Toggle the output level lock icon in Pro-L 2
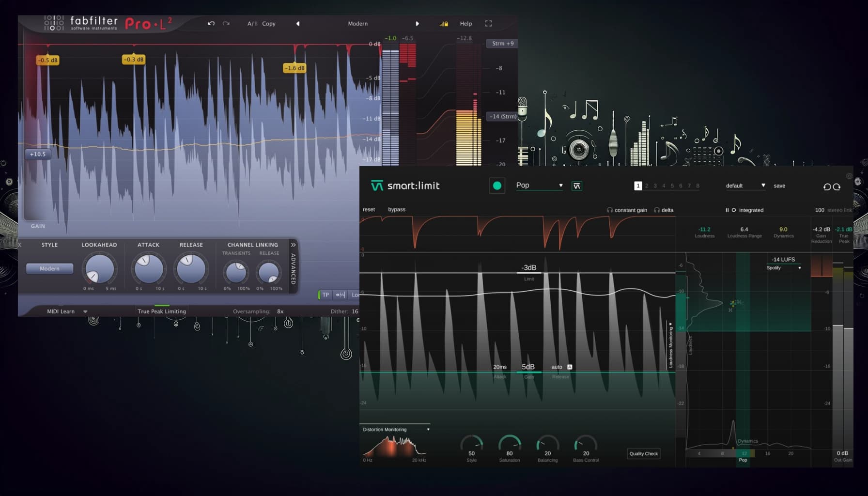The image size is (868, 496). pyautogui.click(x=444, y=24)
